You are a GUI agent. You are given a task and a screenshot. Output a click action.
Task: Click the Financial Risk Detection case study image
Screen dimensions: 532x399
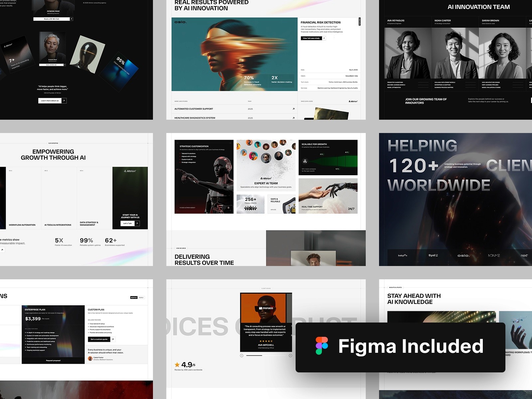click(x=234, y=54)
